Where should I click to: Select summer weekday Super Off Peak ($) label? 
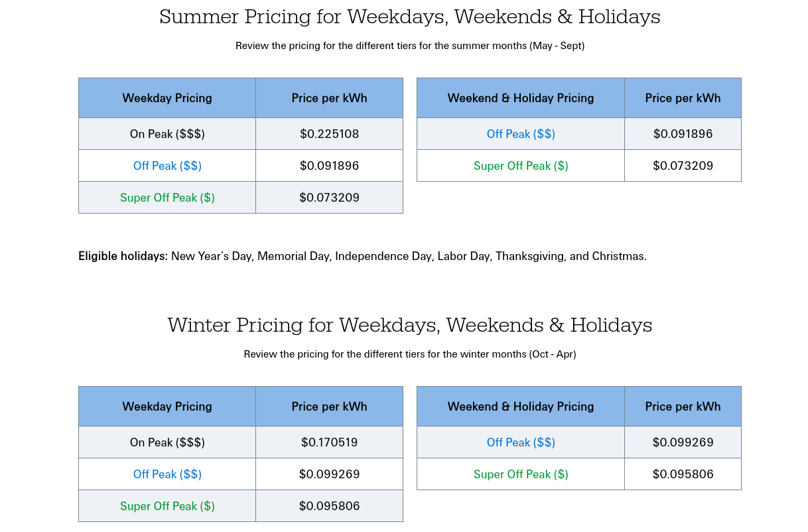(x=167, y=198)
